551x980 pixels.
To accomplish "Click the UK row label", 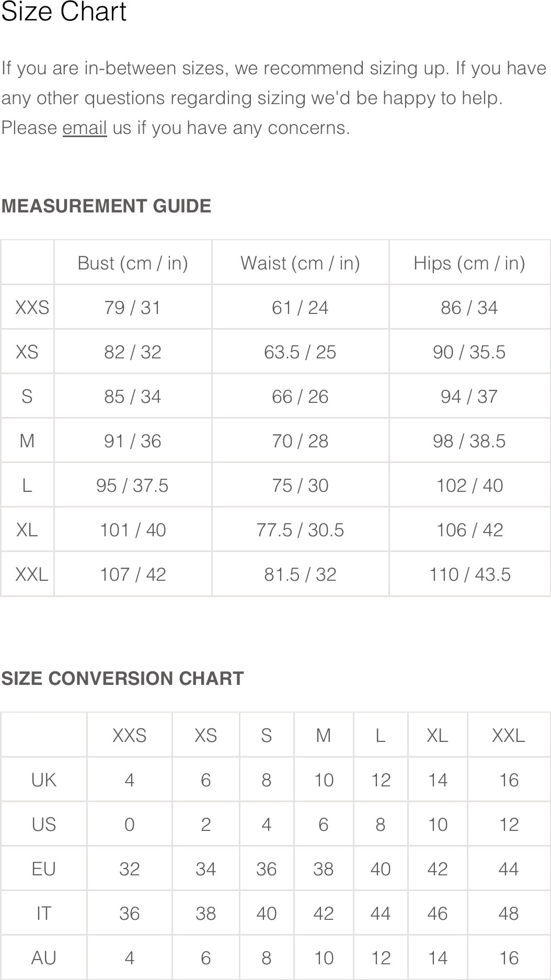I will [44, 780].
